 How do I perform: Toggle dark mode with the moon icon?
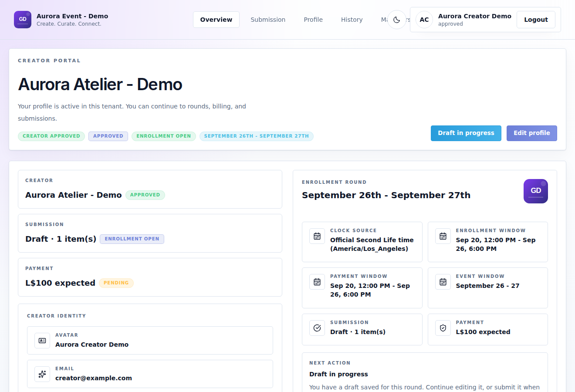(x=397, y=20)
